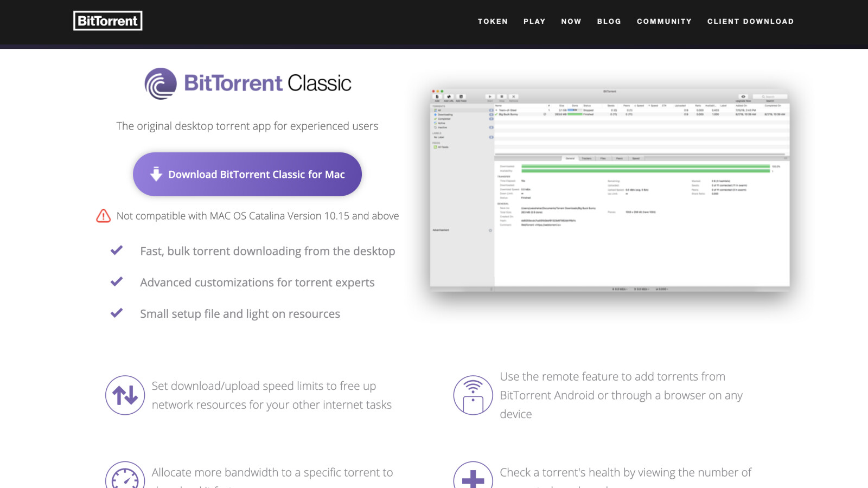This screenshot has height=488, width=868.
Task: Click 'Use the remote feature to add torrents' text
Action: tap(621, 395)
